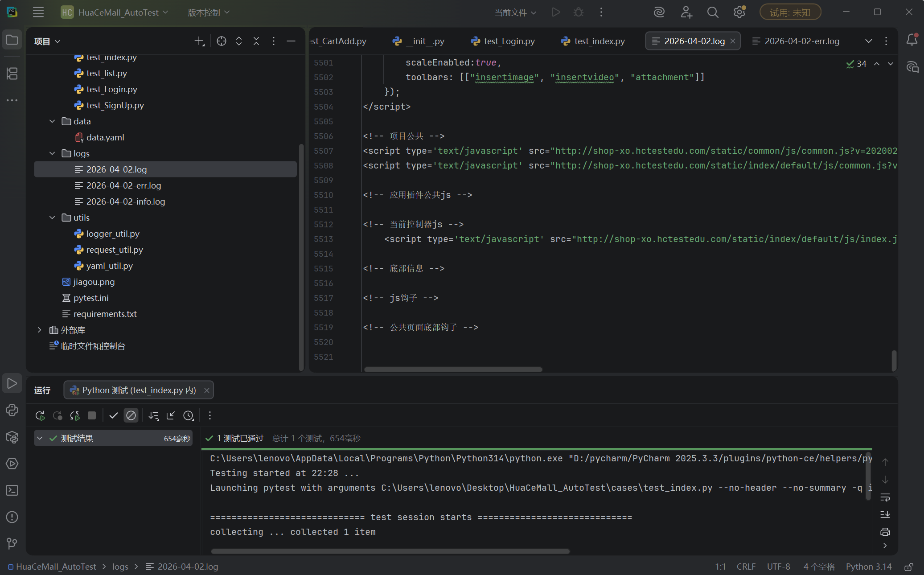Viewport: 924px width, 575px height.
Task: Open test history clock icon
Action: tap(189, 415)
